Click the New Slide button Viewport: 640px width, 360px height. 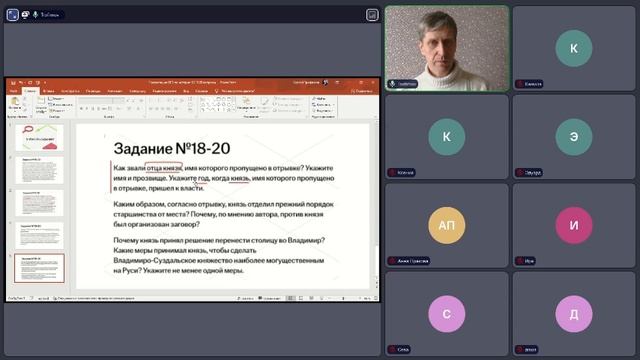41,105
